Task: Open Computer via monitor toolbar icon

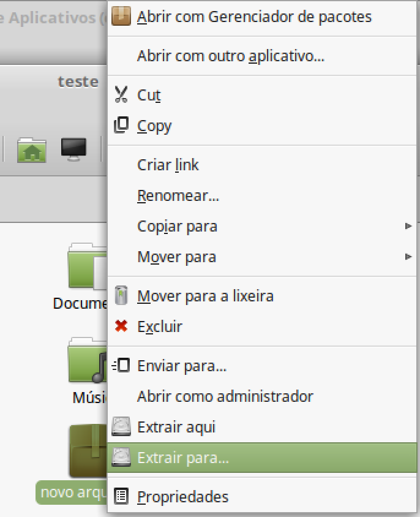Action: click(x=73, y=149)
